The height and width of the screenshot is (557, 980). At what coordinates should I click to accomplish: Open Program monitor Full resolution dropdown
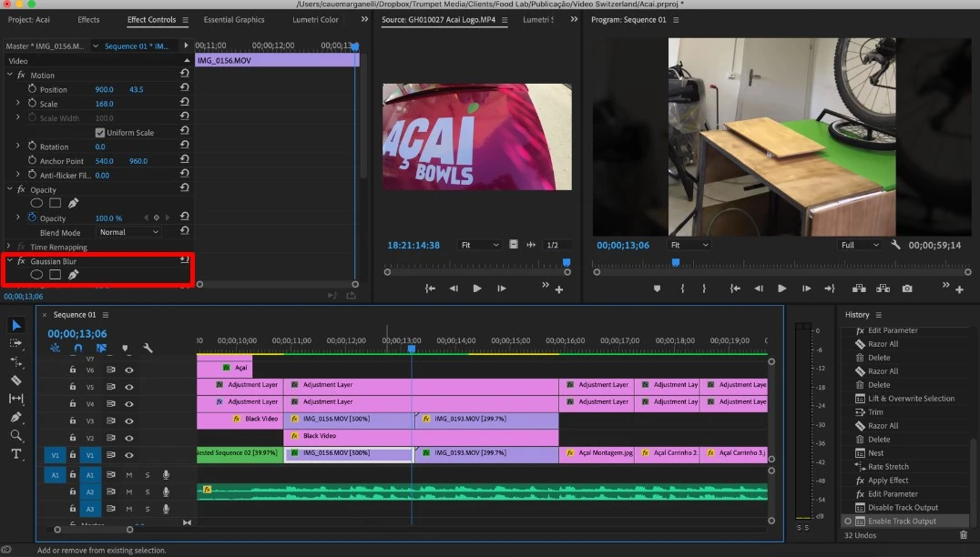pos(860,245)
